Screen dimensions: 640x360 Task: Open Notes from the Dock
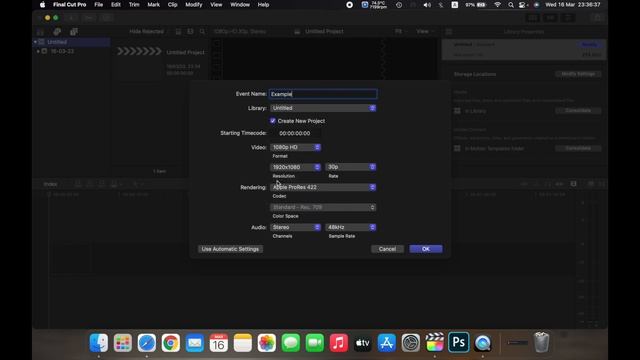(x=243, y=342)
